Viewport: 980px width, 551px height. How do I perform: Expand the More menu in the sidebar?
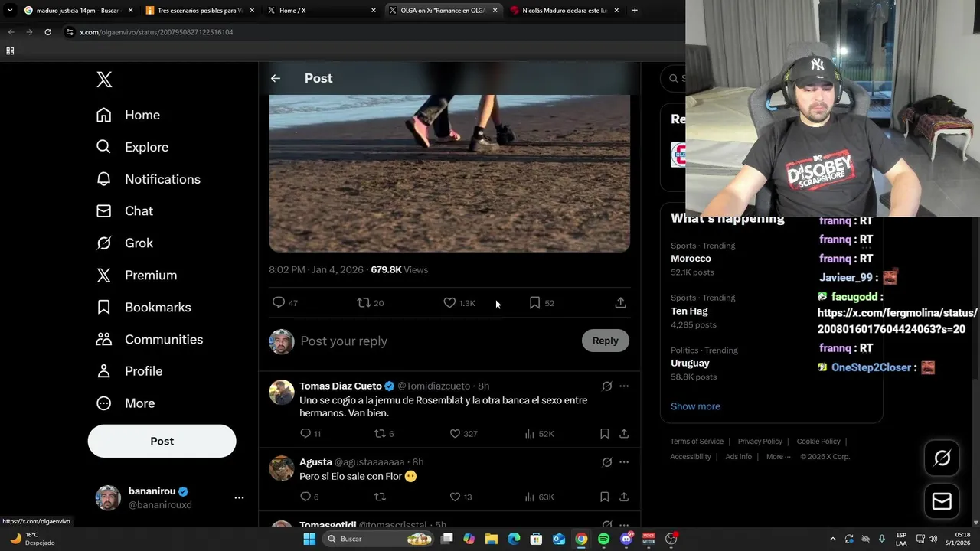tap(125, 403)
